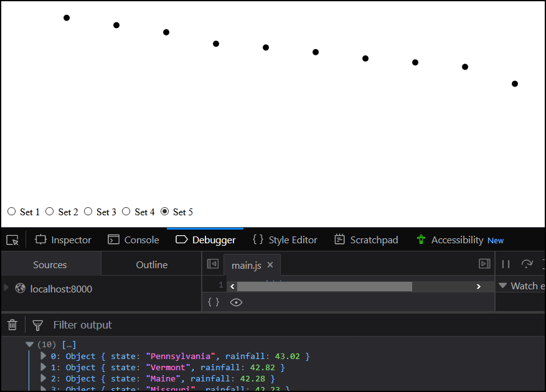The height and width of the screenshot is (392, 546).
Task: Expand the localhost:8000 source tree
Action: pos(6,289)
